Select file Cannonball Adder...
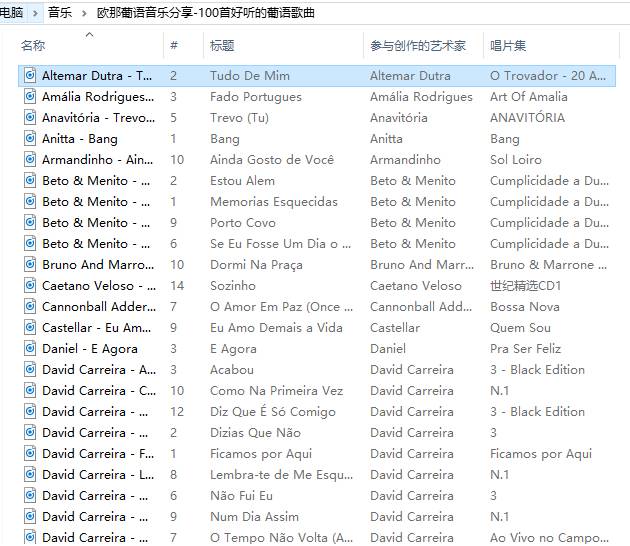630x546 pixels. 99,306
